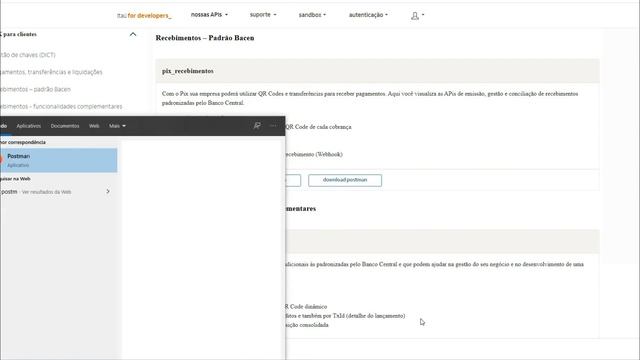
Task: Open the nossas APIs dropdown menu
Action: click(x=209, y=15)
